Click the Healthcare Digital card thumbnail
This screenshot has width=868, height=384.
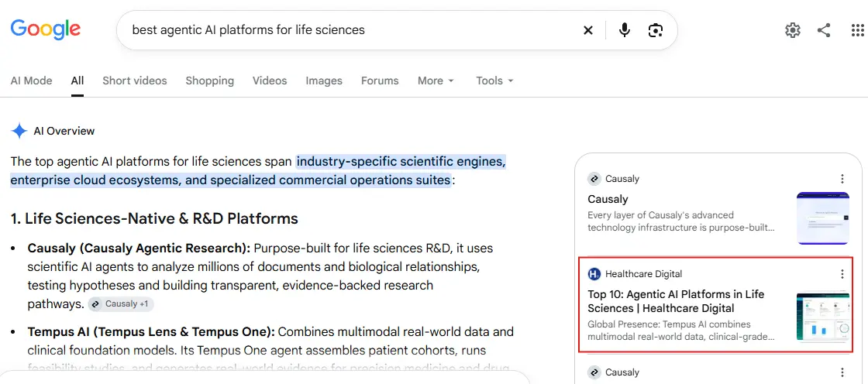pos(822,317)
